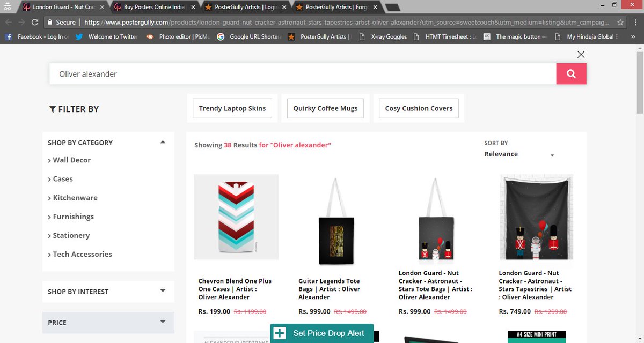Image resolution: width=644 pixels, height=343 pixels.
Task: Open the My Hinduja Global bookmark
Action: pos(585,36)
